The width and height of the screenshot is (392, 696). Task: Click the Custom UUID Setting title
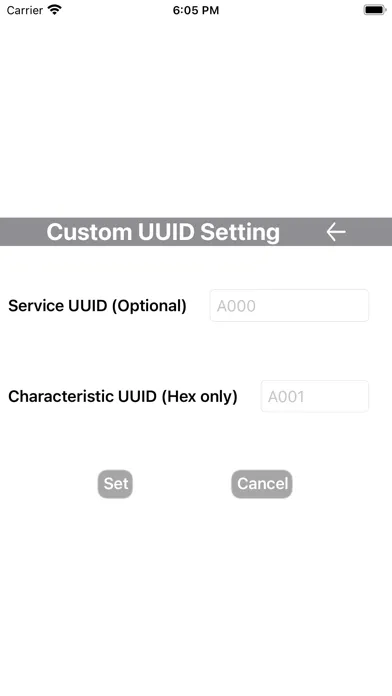(163, 232)
